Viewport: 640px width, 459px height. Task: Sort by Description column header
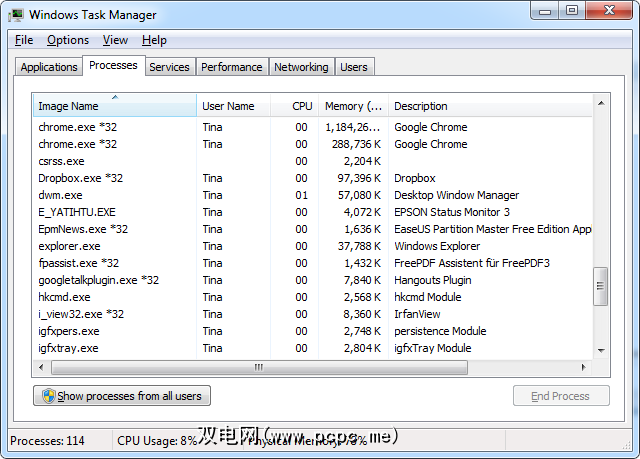coord(490,106)
